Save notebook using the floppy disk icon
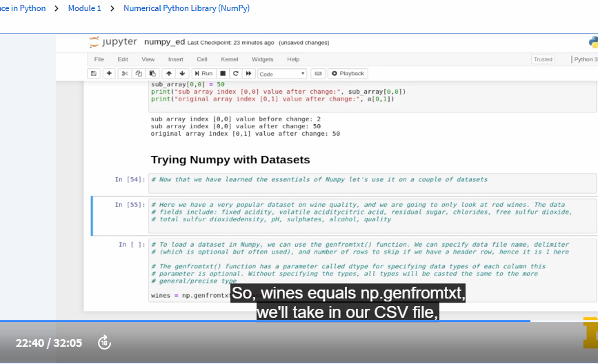Viewport: 598px width, 364px height. (94, 74)
